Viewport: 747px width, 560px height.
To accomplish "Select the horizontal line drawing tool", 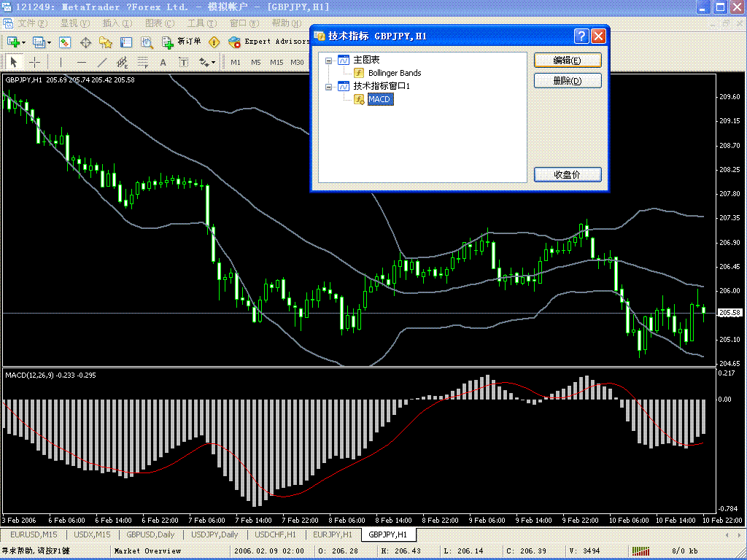I will tap(82, 63).
